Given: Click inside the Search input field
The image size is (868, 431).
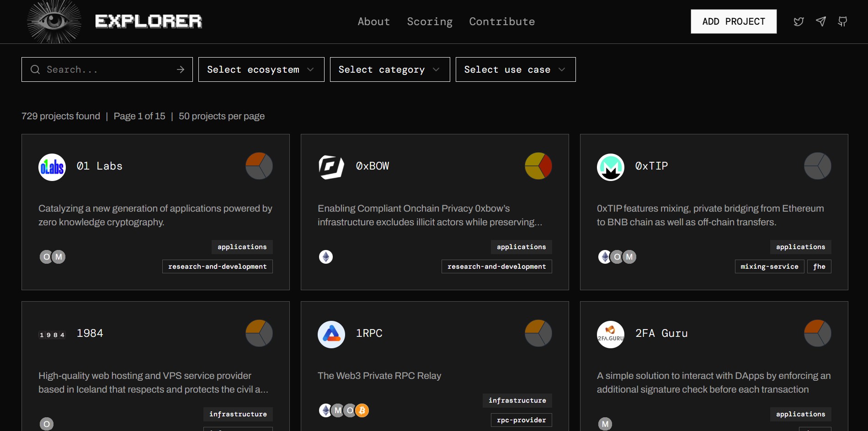Looking at the screenshot, I should (105, 69).
